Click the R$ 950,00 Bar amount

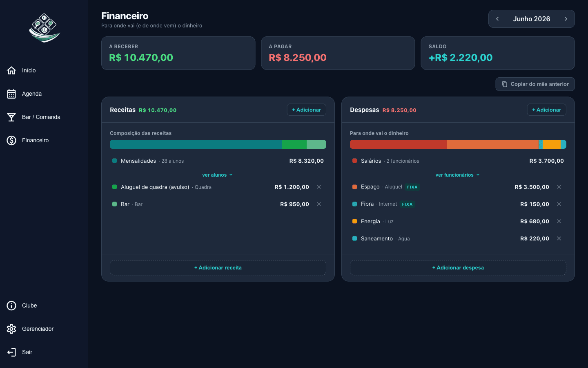click(295, 204)
